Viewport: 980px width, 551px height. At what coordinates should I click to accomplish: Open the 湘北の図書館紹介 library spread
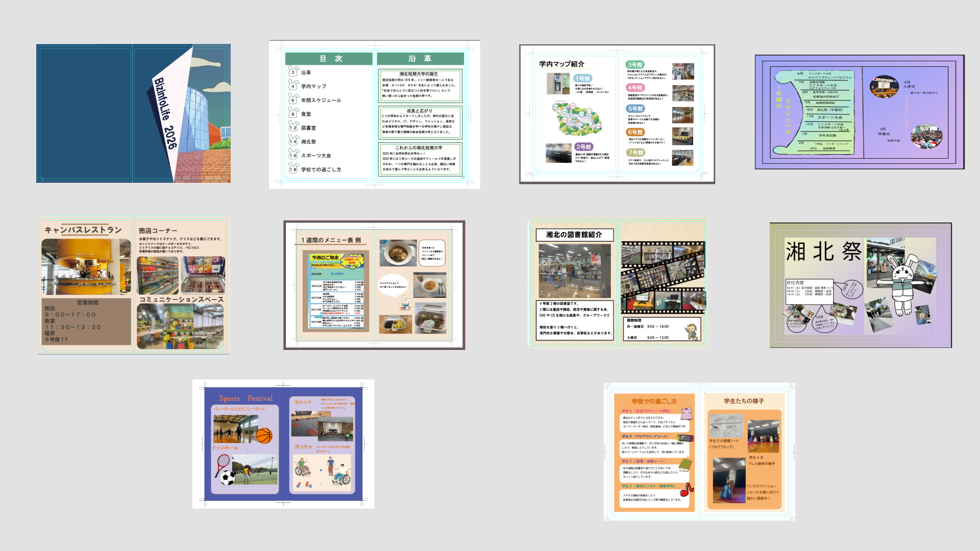click(617, 284)
